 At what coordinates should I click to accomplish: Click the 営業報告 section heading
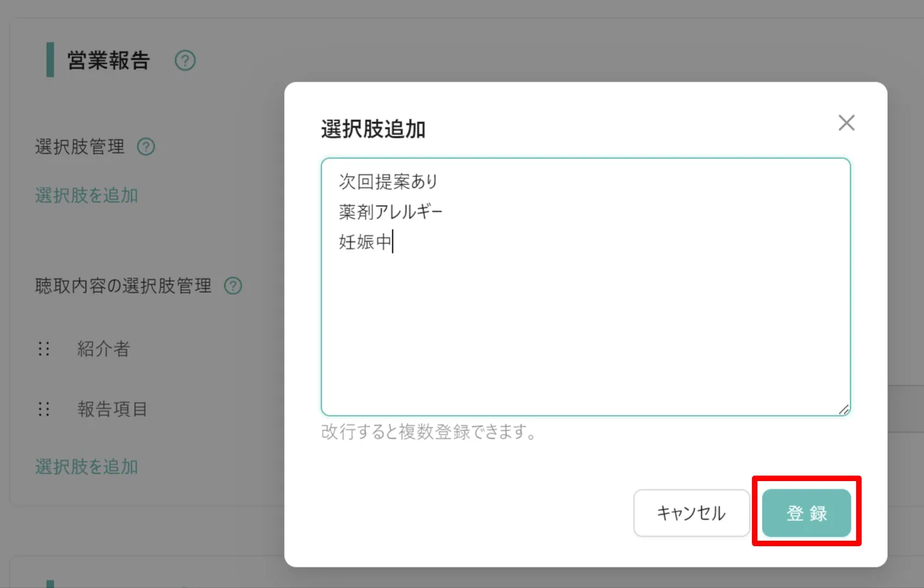[x=108, y=61]
